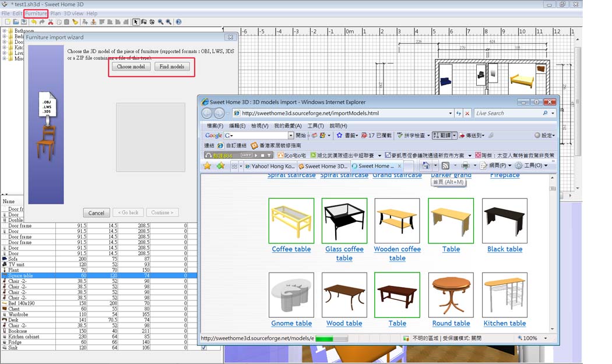Click the New home toolbar icon
Viewport: 612px width, 364px height.
[x=7, y=22]
